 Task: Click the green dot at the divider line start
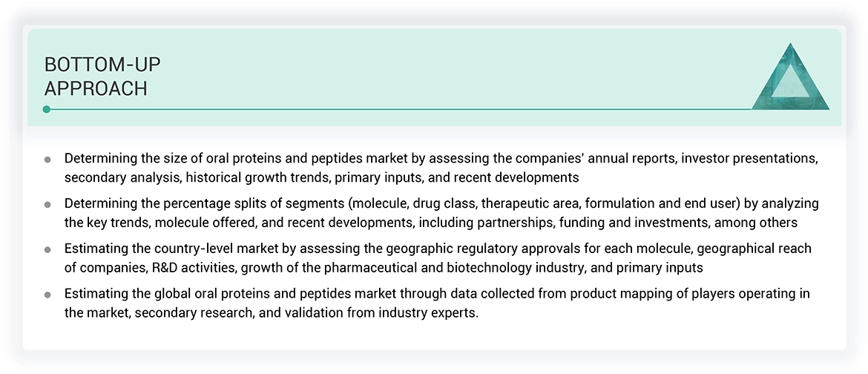(47, 109)
